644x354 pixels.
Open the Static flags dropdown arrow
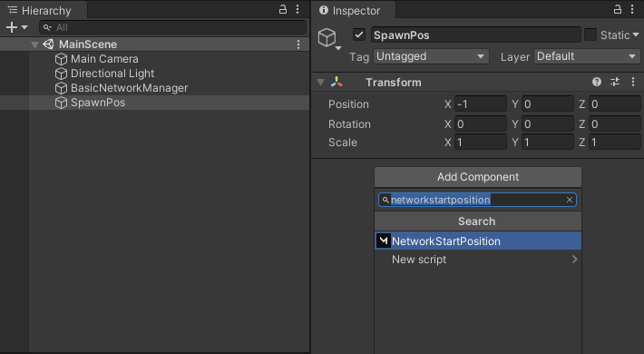click(x=636, y=35)
